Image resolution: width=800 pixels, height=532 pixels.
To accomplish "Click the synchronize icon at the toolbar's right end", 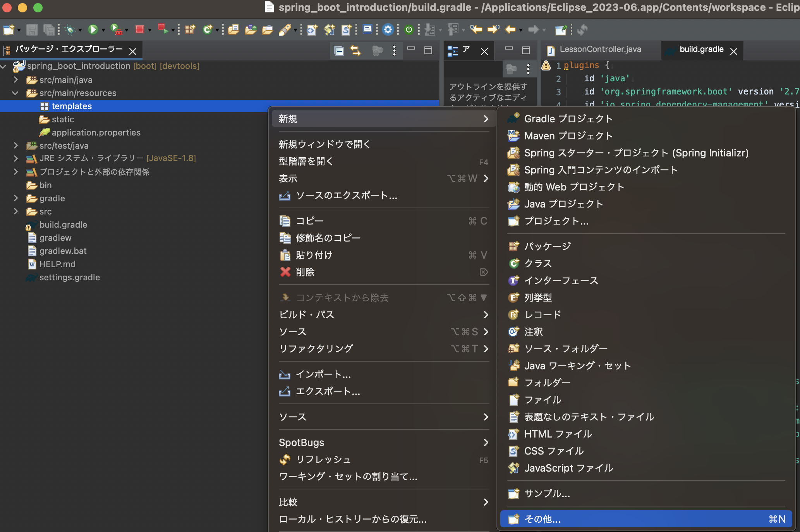I will [583, 30].
